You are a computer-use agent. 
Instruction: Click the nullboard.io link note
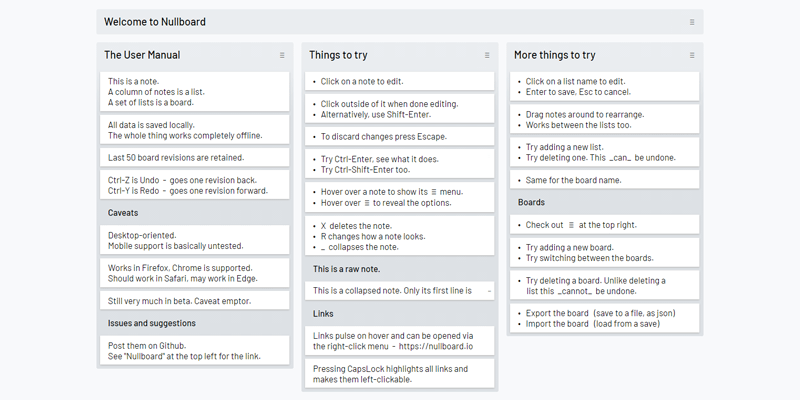pos(400,341)
